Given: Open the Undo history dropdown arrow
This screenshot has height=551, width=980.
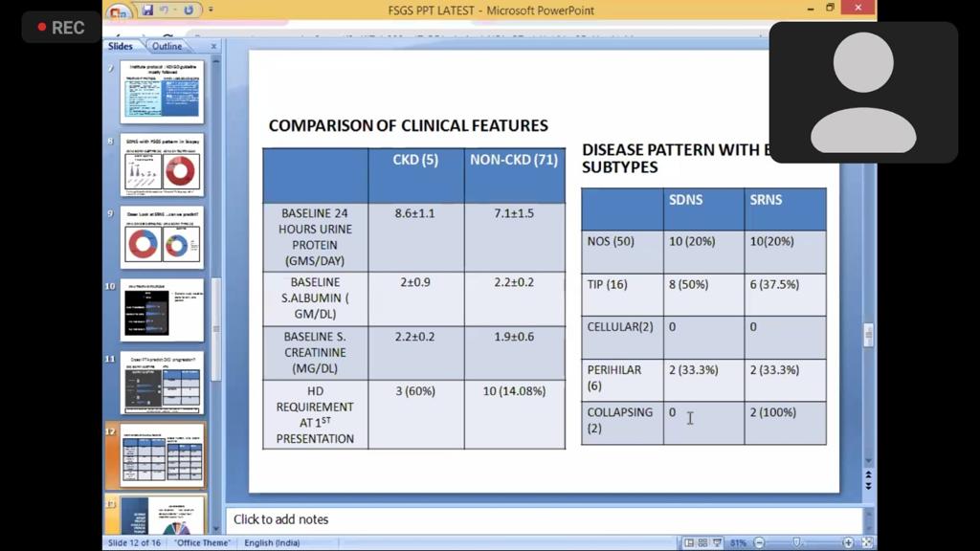Looking at the screenshot, I should click(x=174, y=11).
